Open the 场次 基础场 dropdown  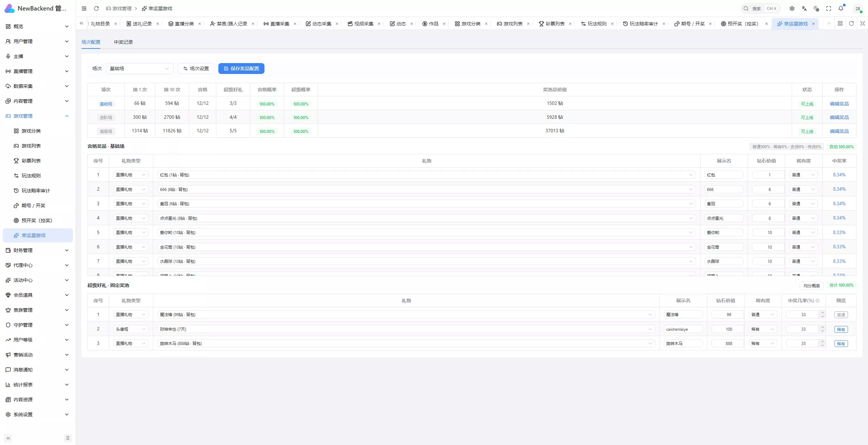pyautogui.click(x=139, y=69)
